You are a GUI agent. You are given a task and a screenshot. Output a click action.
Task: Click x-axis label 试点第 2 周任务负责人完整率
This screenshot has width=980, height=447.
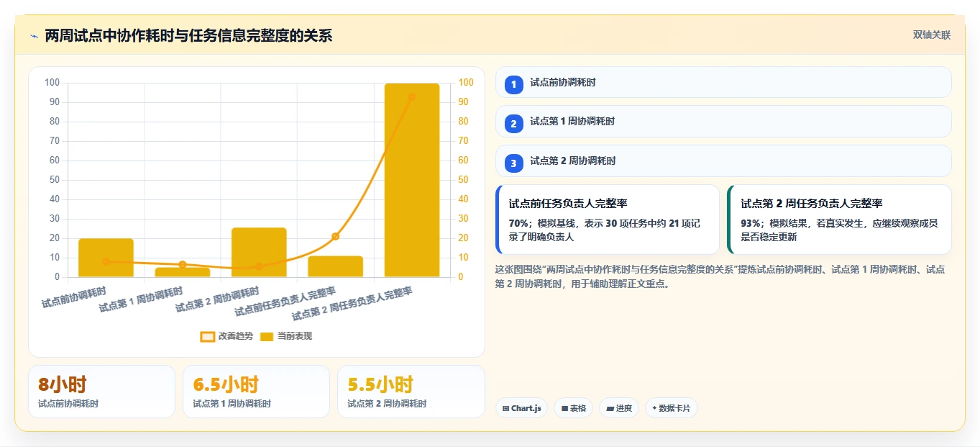point(352,304)
